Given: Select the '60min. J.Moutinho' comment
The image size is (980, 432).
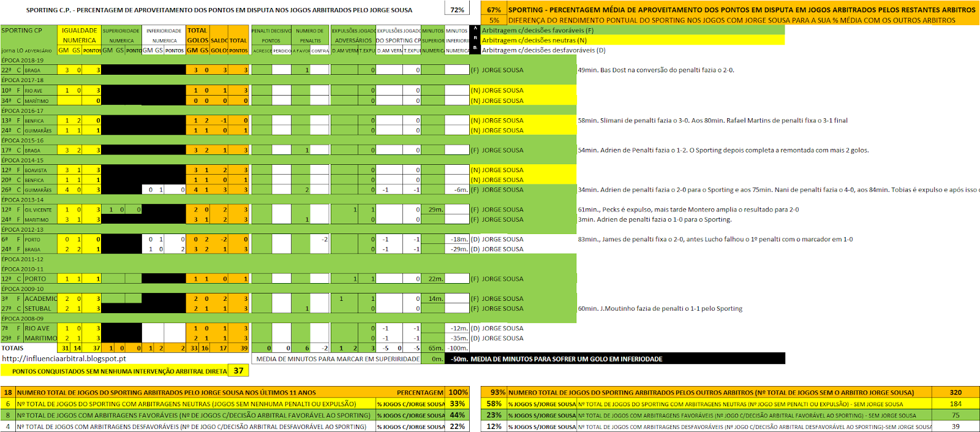Looking at the screenshot, I should tap(660, 309).
